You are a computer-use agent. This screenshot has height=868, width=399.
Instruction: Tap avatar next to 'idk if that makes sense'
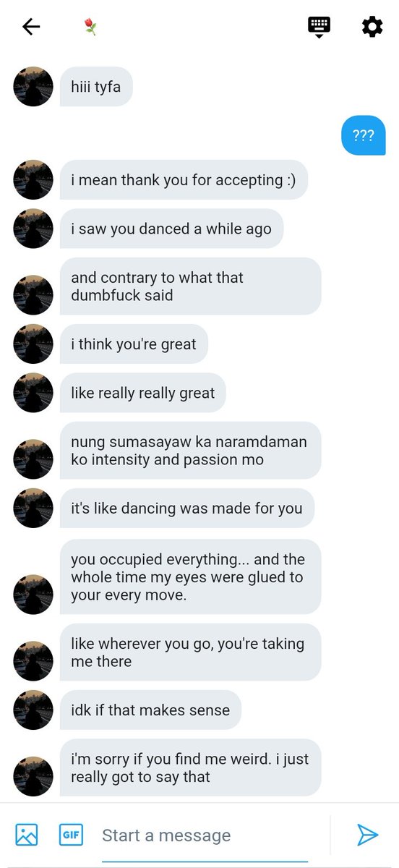pos(33,710)
